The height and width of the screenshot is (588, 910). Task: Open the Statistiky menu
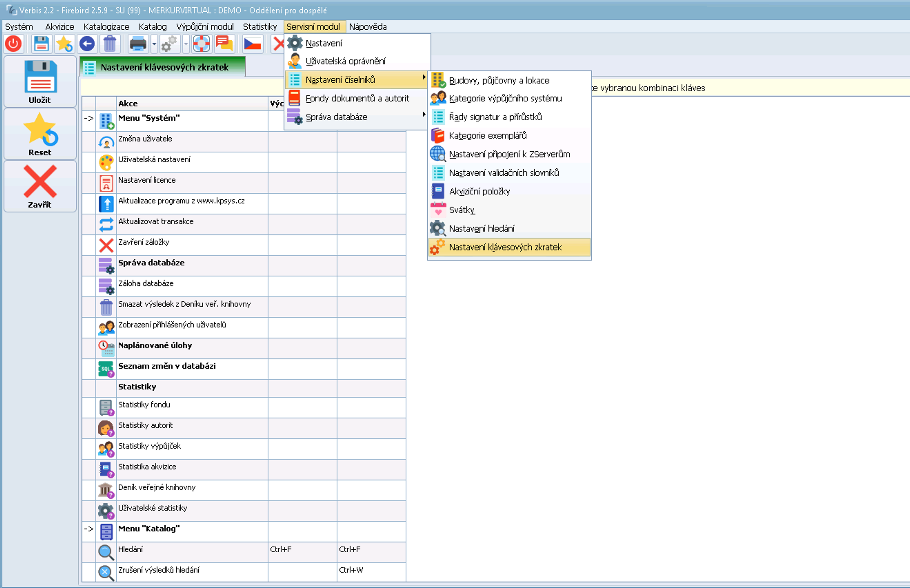click(260, 27)
